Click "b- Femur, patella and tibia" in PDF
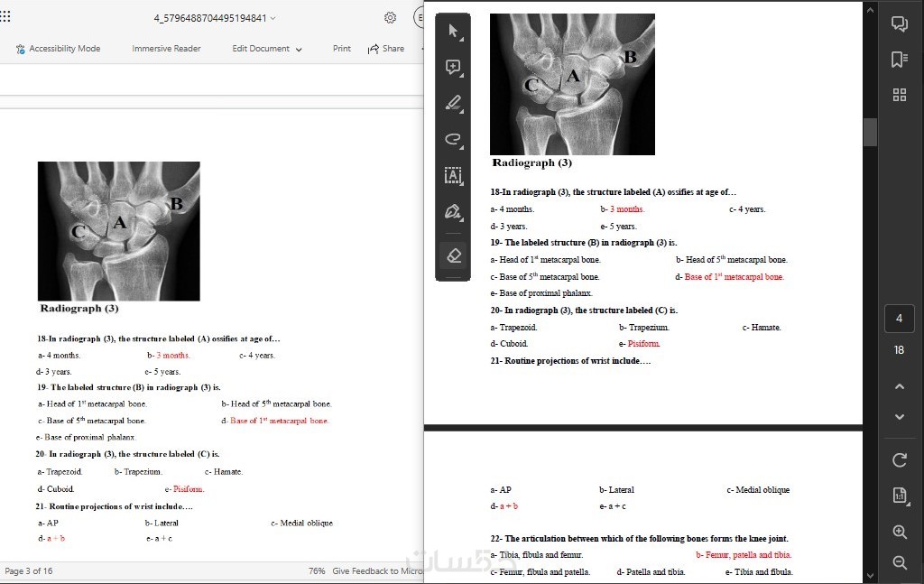Viewport: 924px width, 584px height. point(744,554)
